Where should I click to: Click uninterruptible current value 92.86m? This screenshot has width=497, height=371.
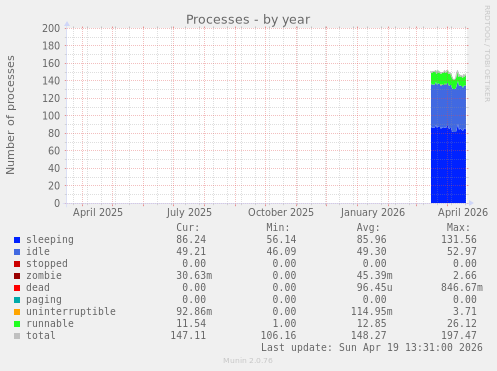194,311
